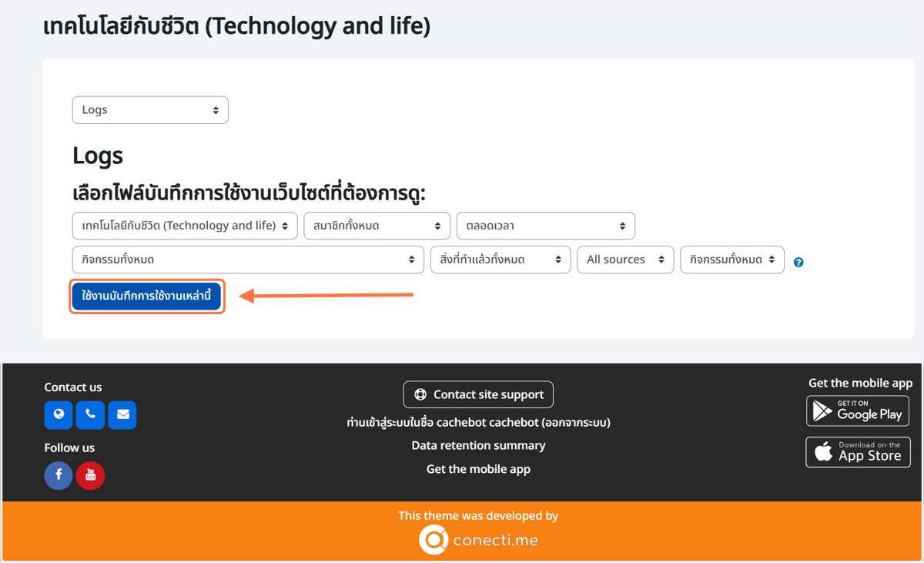Image resolution: width=924 pixels, height=563 pixels.
Task: Click the Contact us footer heading
Action: tap(73, 387)
